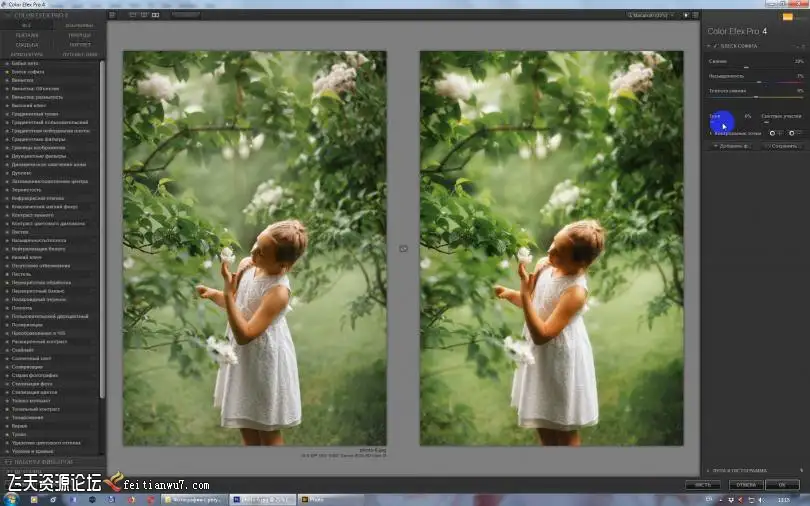Click the original before image preview
The width and height of the screenshot is (810, 506).
pyautogui.click(x=255, y=248)
